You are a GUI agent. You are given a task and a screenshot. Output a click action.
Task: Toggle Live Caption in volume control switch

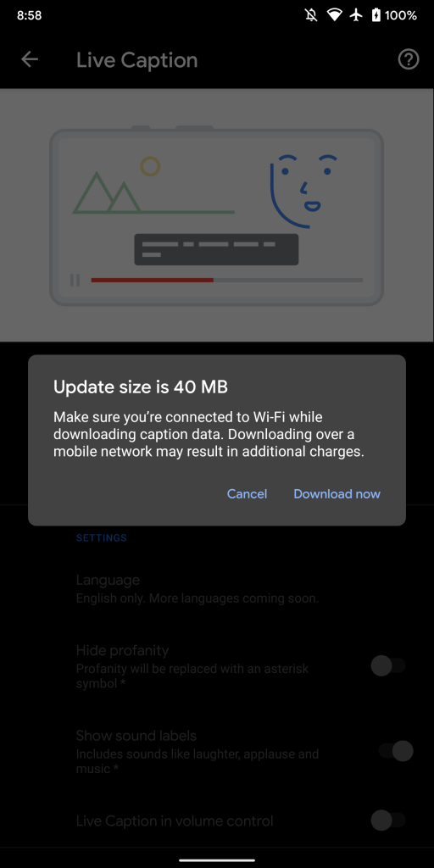tap(388, 820)
